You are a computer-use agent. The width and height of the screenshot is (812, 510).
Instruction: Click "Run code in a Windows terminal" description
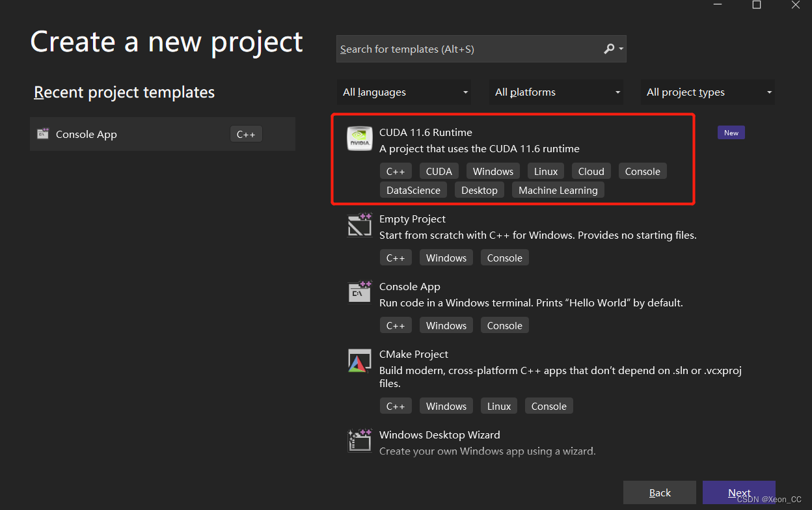(531, 302)
